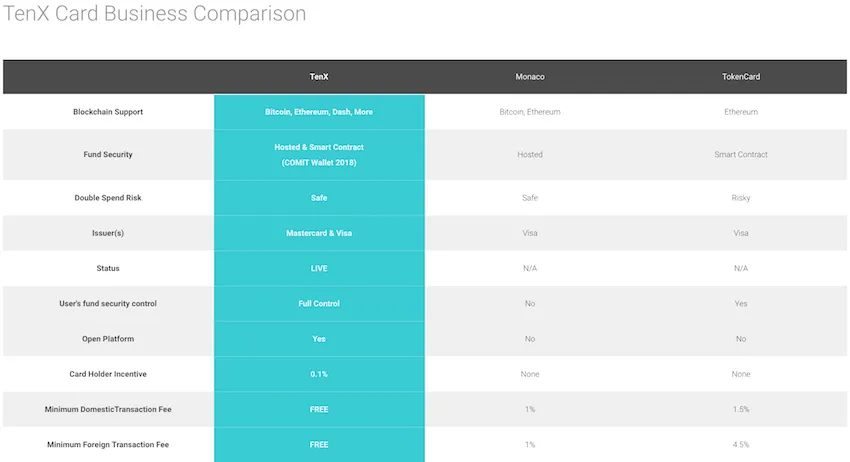The height and width of the screenshot is (462, 850).
Task: Select Monaco 'Bitcoin, Ethereum' cell
Action: point(530,112)
